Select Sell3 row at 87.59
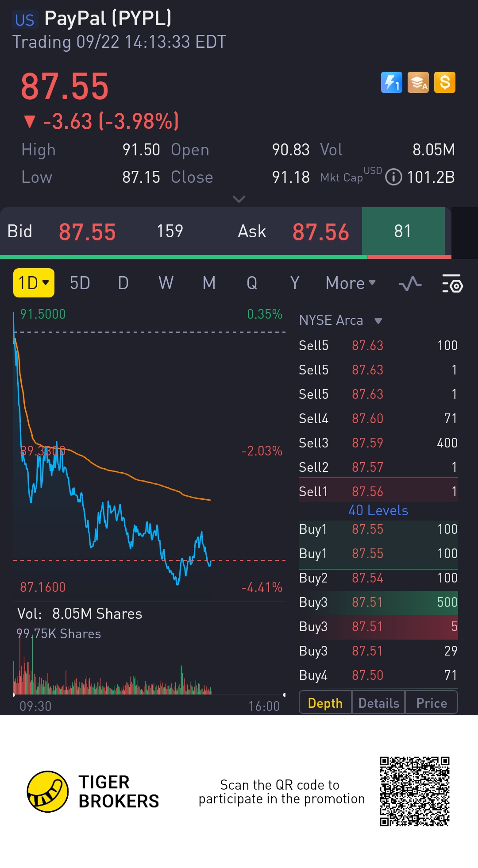This screenshot has width=478, height=868. pos(378,443)
